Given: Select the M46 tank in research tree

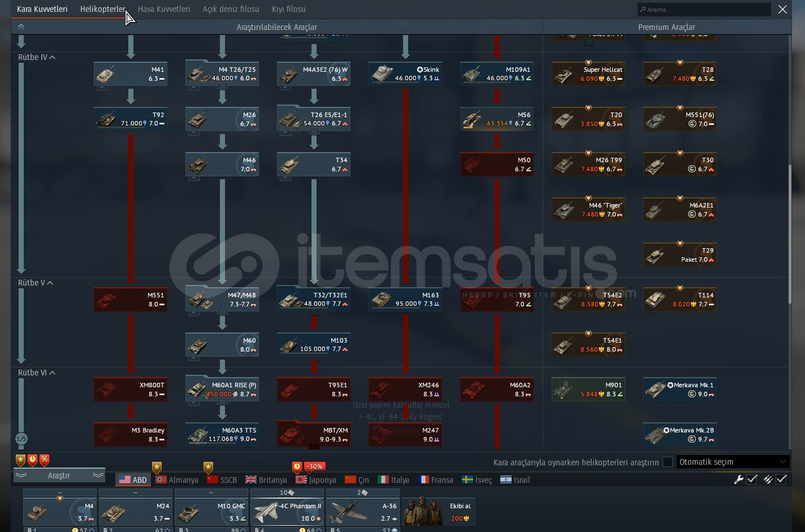Looking at the screenshot, I should point(222,165).
